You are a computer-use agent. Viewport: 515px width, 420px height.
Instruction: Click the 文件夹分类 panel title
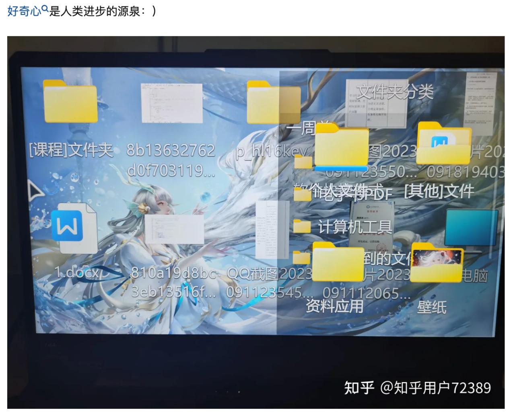pyautogui.click(x=395, y=92)
